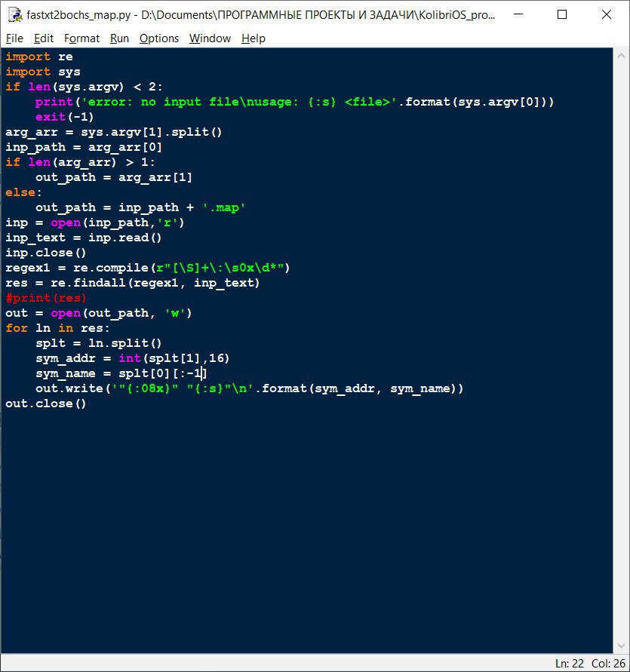
Task: Open the Edit menu
Action: pos(44,38)
